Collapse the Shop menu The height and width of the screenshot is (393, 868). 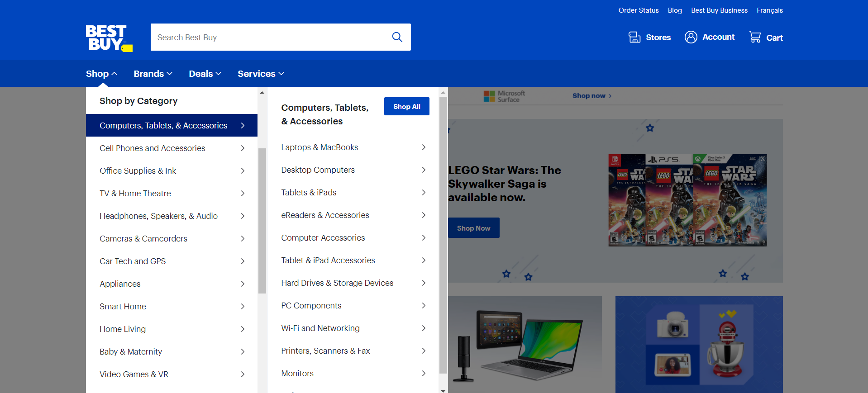(101, 74)
